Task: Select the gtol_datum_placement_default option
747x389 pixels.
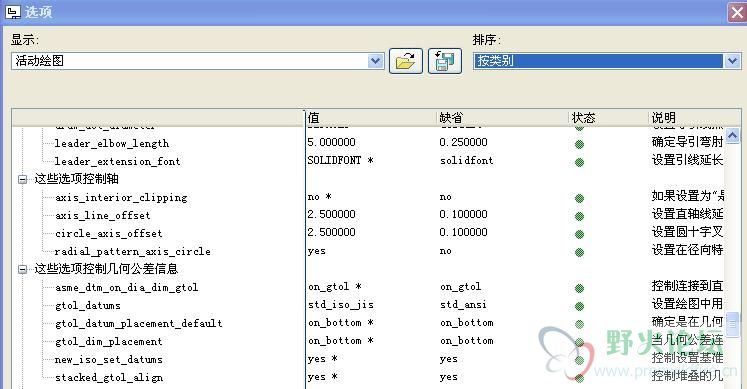Action: tap(139, 324)
